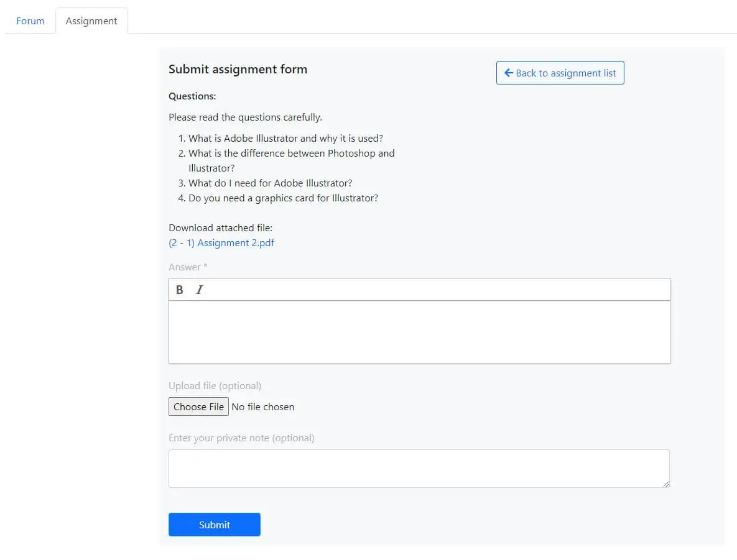
Task: Focus the Answer text editor area
Action: (x=419, y=331)
